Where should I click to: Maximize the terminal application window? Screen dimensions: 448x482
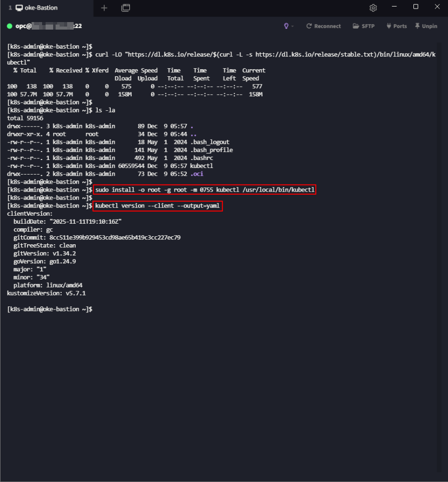415,7
